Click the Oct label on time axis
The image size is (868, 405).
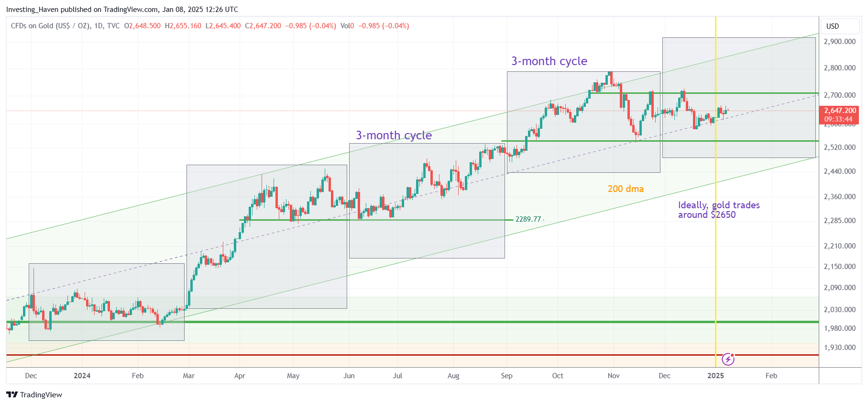tap(558, 376)
